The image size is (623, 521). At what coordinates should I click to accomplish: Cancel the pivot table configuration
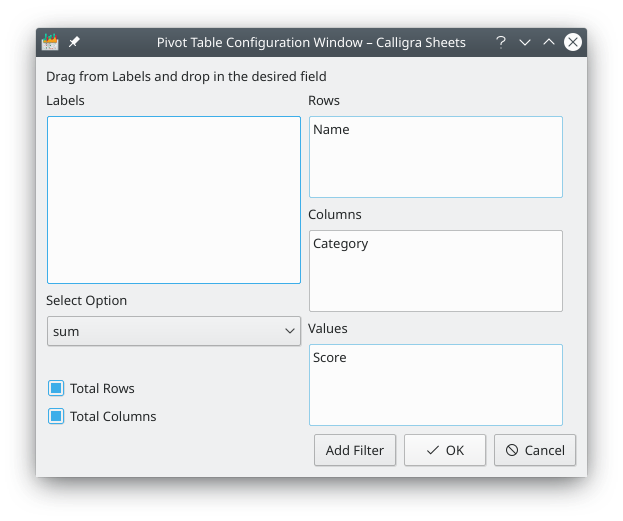click(x=535, y=450)
